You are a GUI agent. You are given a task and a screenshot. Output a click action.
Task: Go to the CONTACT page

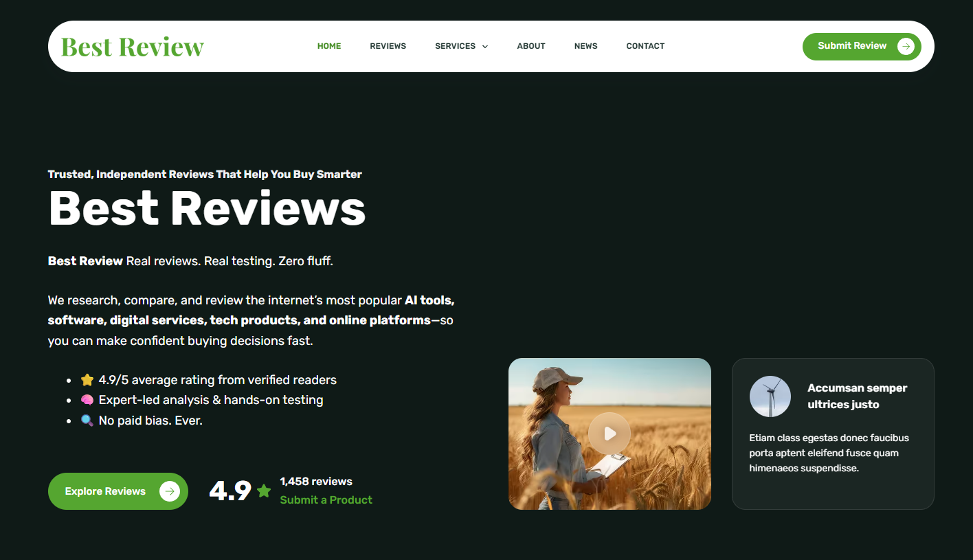(x=645, y=46)
